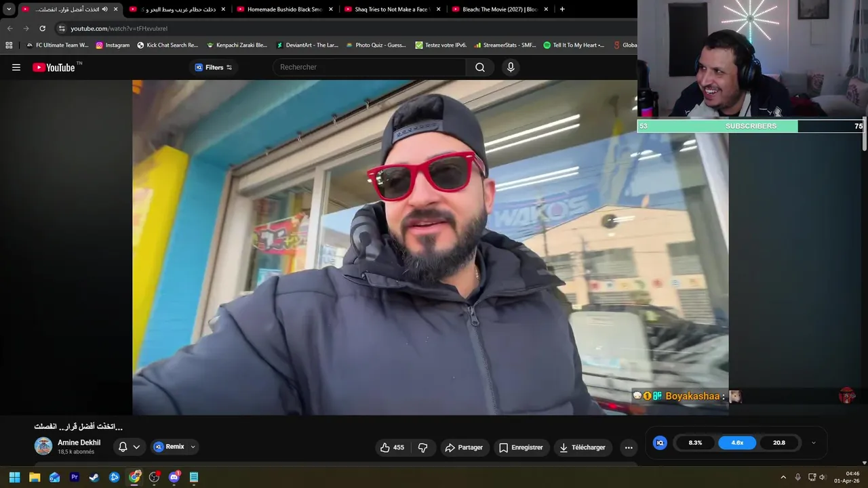
Task: Expand the notification options chevron
Action: click(x=136, y=447)
